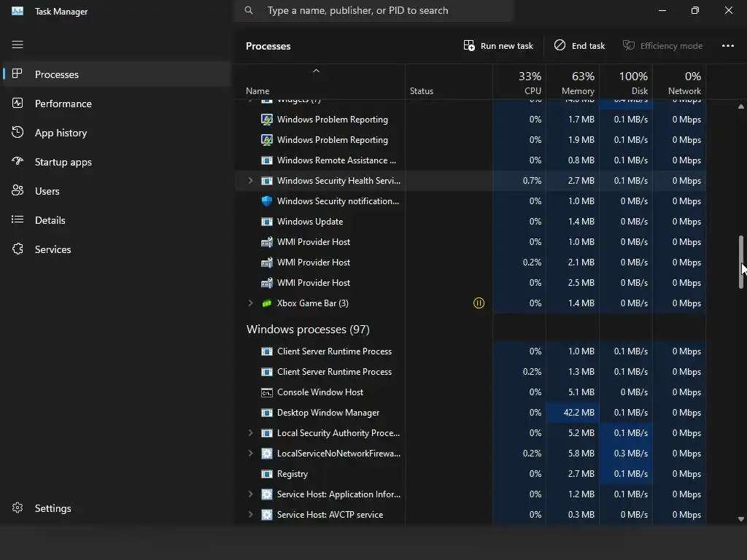This screenshot has width=747, height=560.
Task: Click the Details list icon
Action: [x=18, y=219]
